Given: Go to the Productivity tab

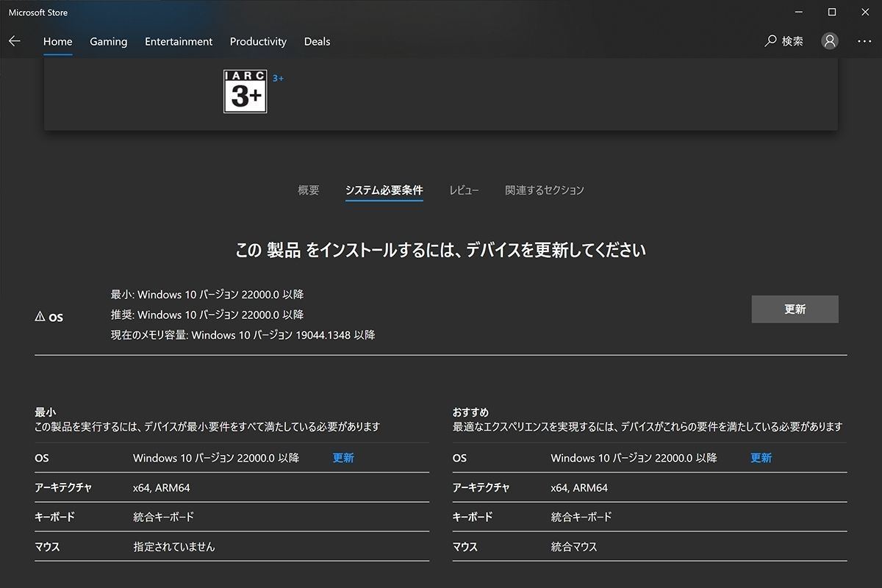Looking at the screenshot, I should [258, 41].
